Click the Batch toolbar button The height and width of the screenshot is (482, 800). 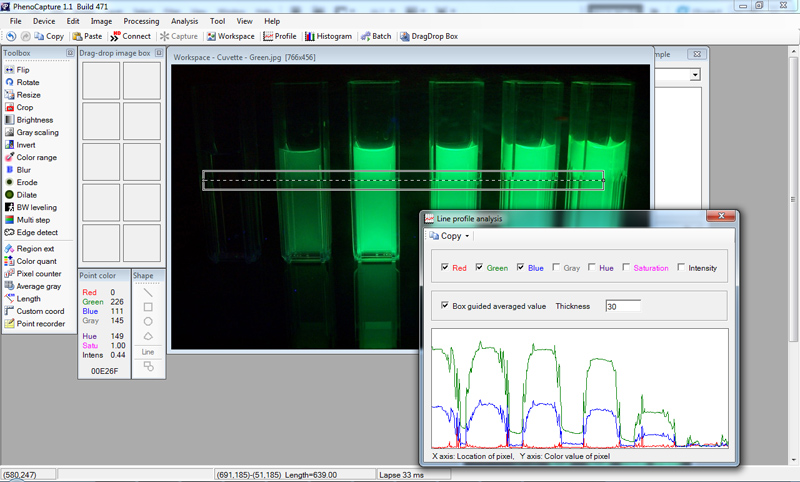point(375,36)
